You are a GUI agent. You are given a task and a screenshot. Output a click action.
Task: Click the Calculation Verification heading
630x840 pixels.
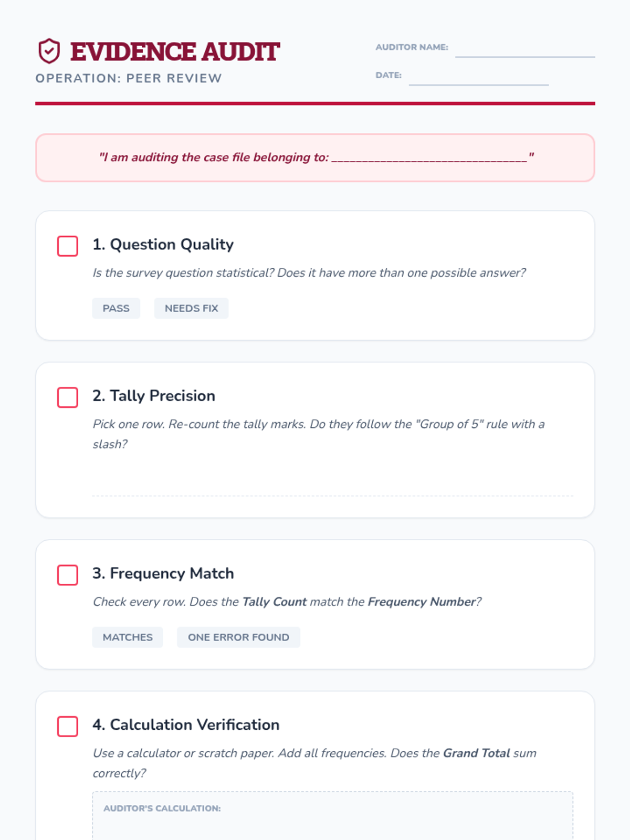pyautogui.click(x=186, y=724)
